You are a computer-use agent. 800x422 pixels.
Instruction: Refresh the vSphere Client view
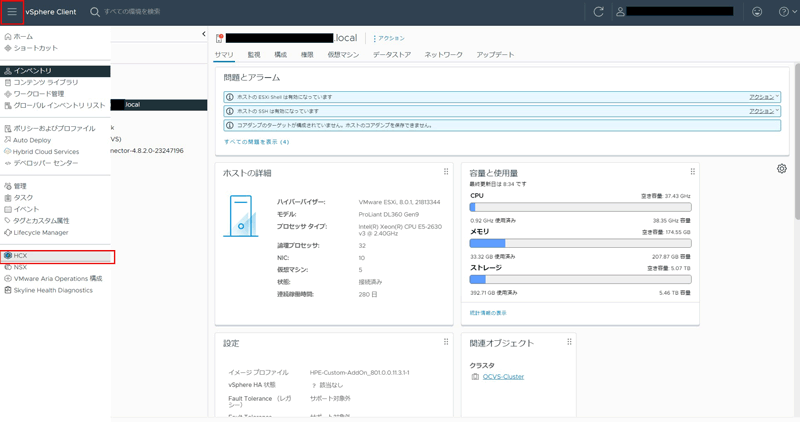pyautogui.click(x=598, y=12)
